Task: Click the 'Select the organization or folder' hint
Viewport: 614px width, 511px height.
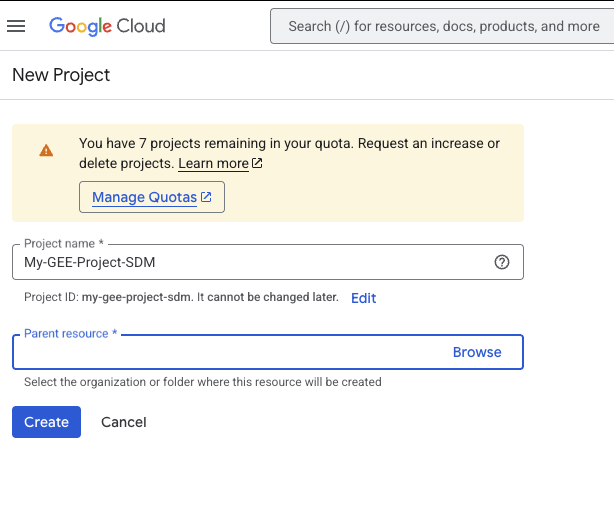Action: tap(203, 382)
